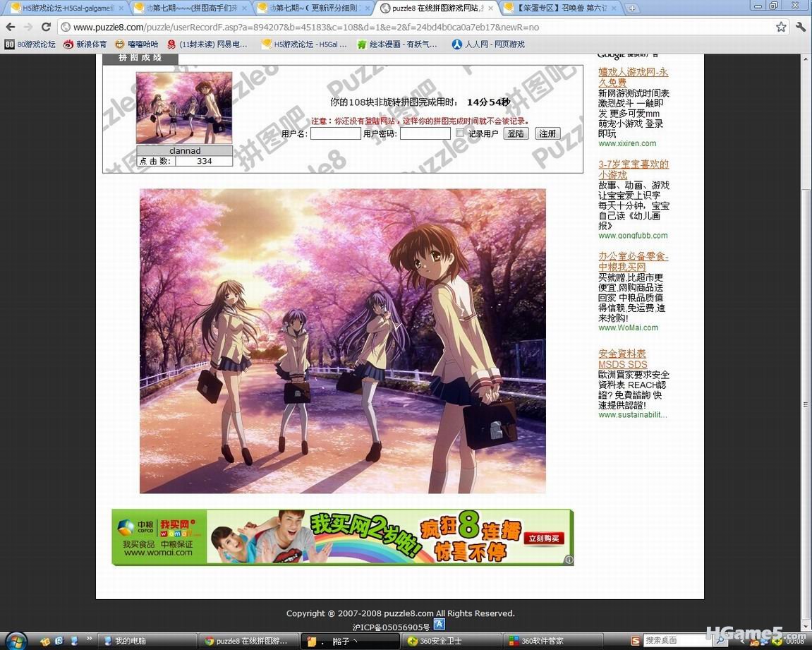The height and width of the screenshot is (650, 812).
Task: Click the banner ad info icon
Action: 569,560
